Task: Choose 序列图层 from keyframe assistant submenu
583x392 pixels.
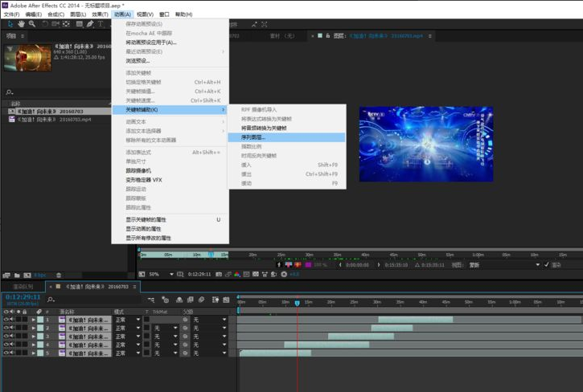Action: click(x=252, y=137)
